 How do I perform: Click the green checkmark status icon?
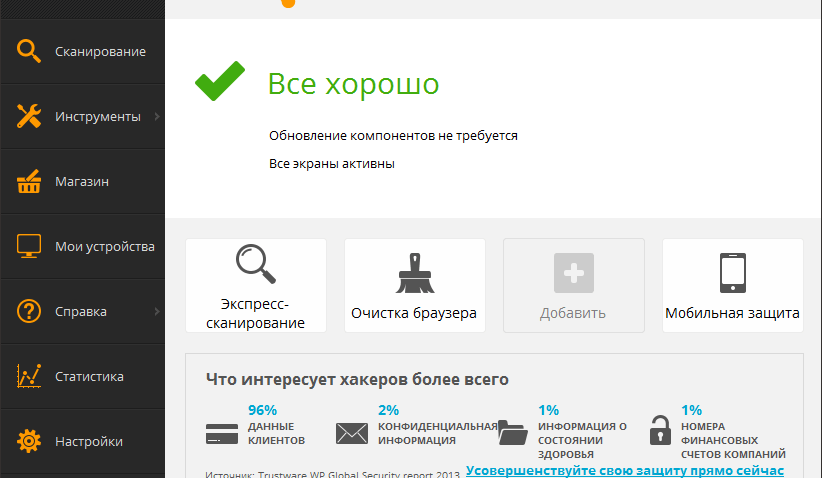(220, 81)
